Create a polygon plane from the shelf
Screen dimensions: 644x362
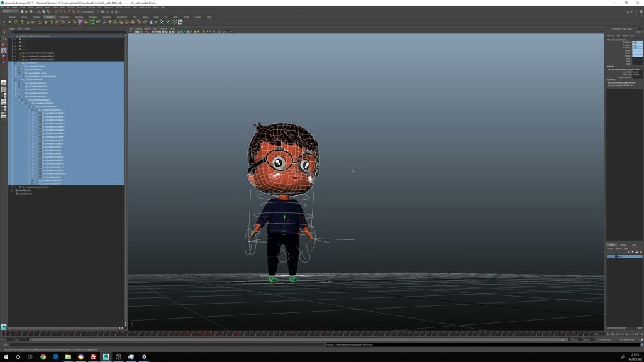pos(33,22)
